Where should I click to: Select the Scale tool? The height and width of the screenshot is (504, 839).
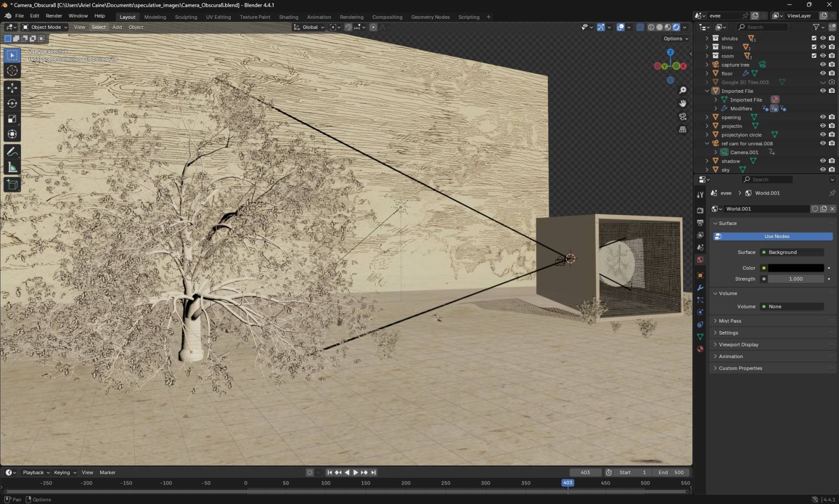(x=12, y=119)
